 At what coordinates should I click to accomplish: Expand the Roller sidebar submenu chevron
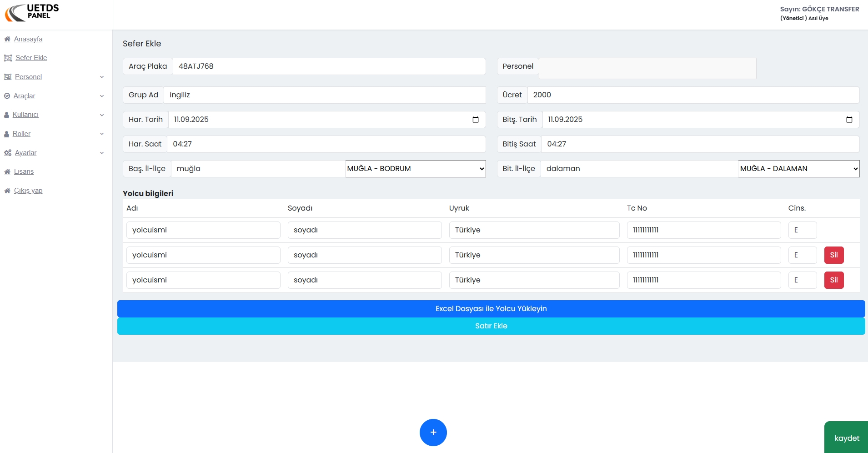(x=102, y=134)
